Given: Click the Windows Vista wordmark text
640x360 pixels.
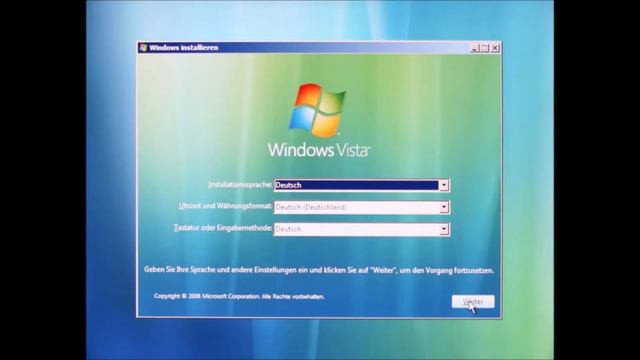Looking at the screenshot, I should coord(319,150).
